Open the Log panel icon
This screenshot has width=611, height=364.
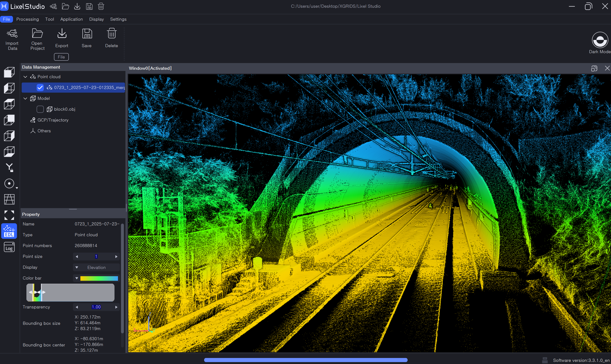(9, 247)
